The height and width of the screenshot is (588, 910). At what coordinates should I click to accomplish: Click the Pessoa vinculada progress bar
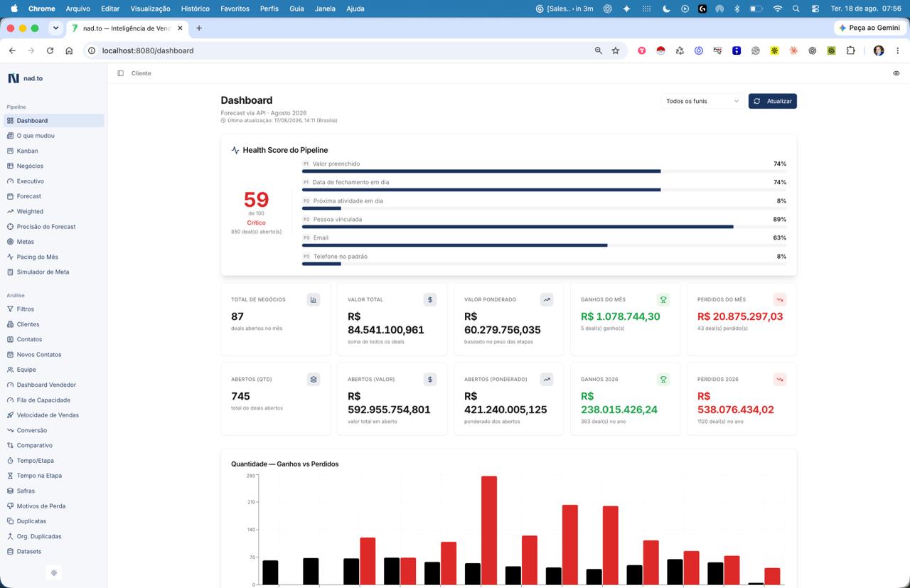click(544, 227)
